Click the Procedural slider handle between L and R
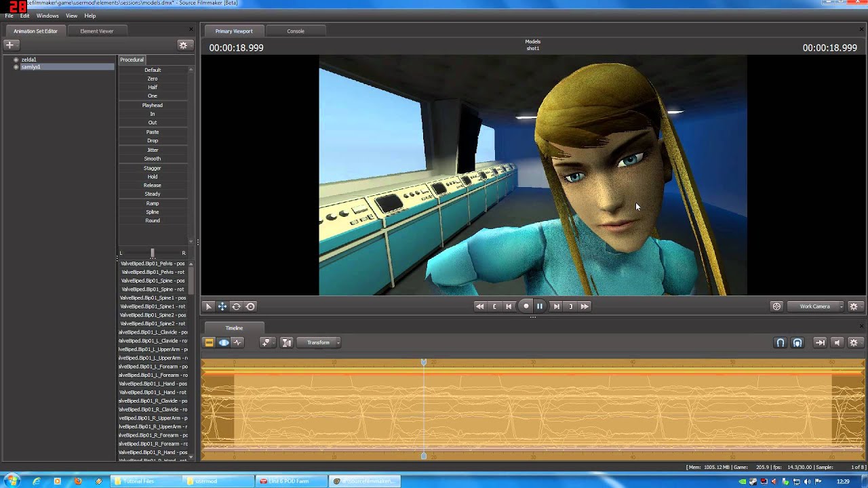This screenshot has width=868, height=488. pos(152,253)
